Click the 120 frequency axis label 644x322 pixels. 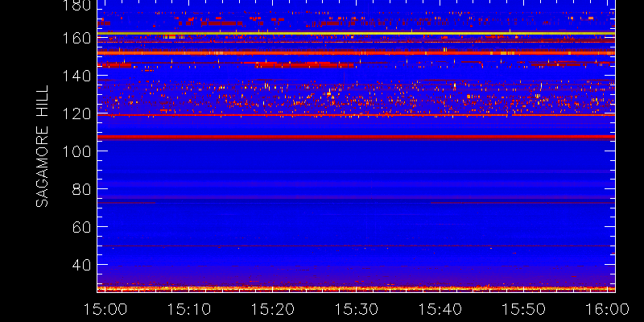point(76,114)
